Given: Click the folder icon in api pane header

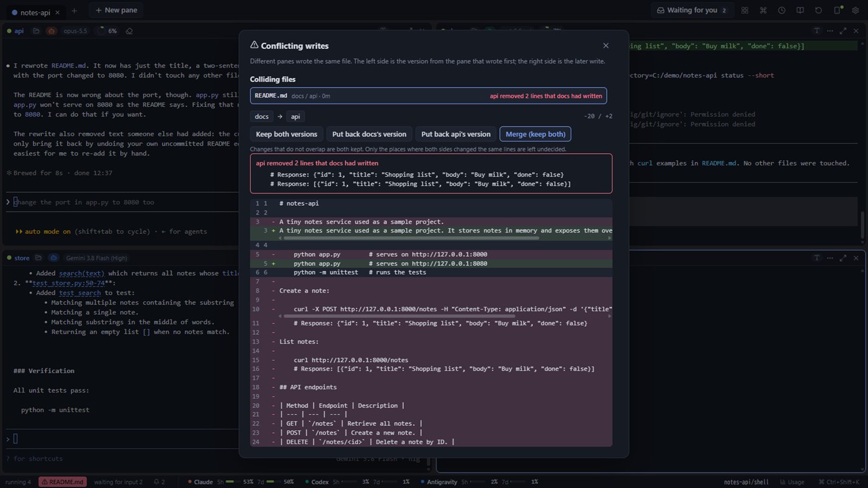Looking at the screenshot, I should (36, 31).
